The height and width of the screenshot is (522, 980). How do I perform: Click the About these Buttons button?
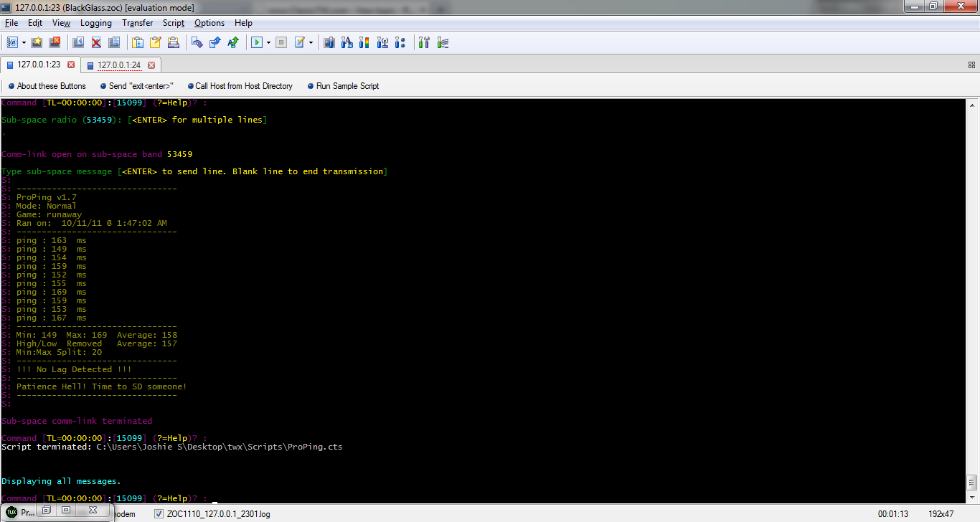(47, 86)
